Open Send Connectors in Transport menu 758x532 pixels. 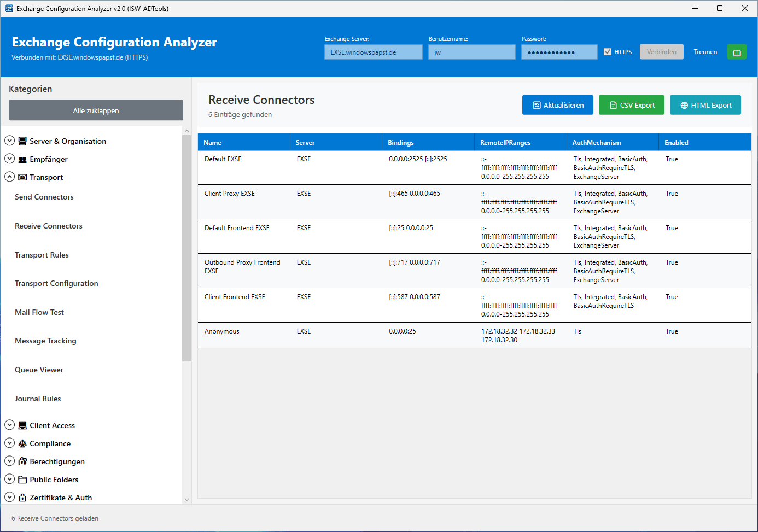pyautogui.click(x=44, y=197)
